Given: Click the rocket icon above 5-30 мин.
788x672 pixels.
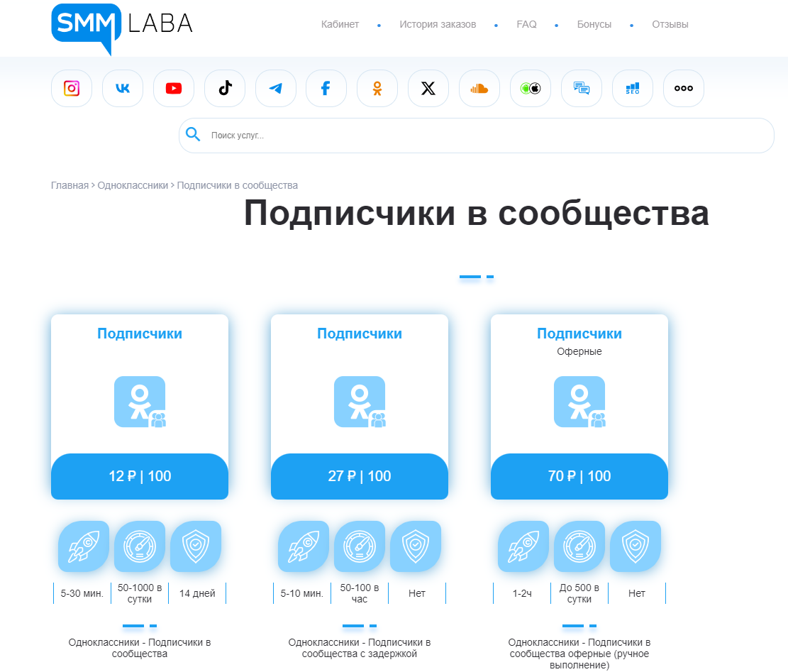Looking at the screenshot, I should (x=84, y=546).
